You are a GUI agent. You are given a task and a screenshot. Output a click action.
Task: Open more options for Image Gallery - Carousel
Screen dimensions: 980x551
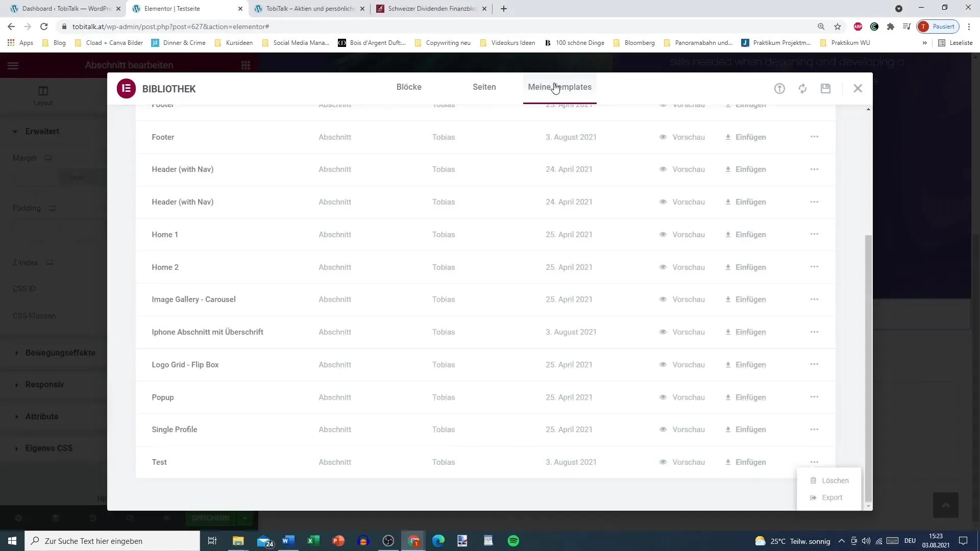pos(814,299)
